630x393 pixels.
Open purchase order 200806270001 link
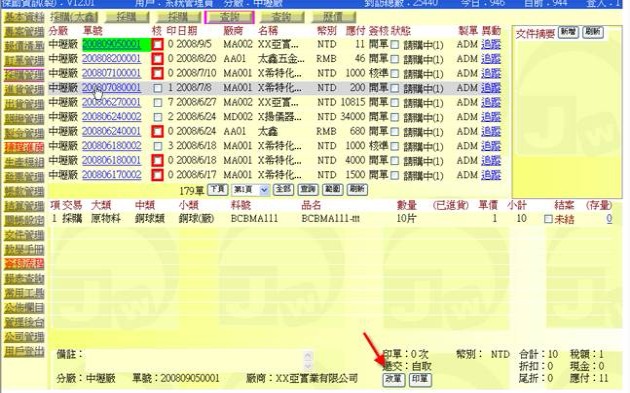point(112,102)
